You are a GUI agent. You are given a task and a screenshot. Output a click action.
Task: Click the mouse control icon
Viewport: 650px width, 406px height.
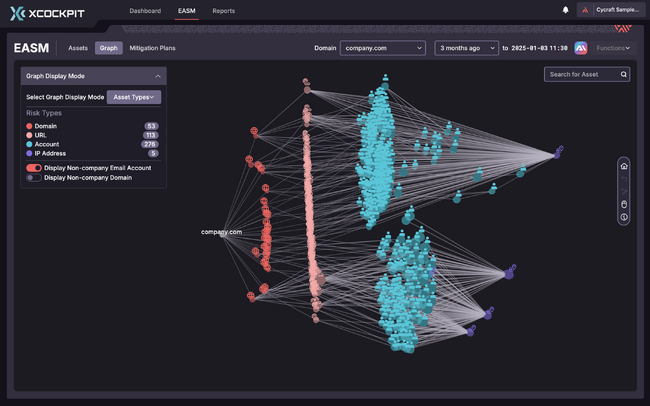[x=624, y=204]
